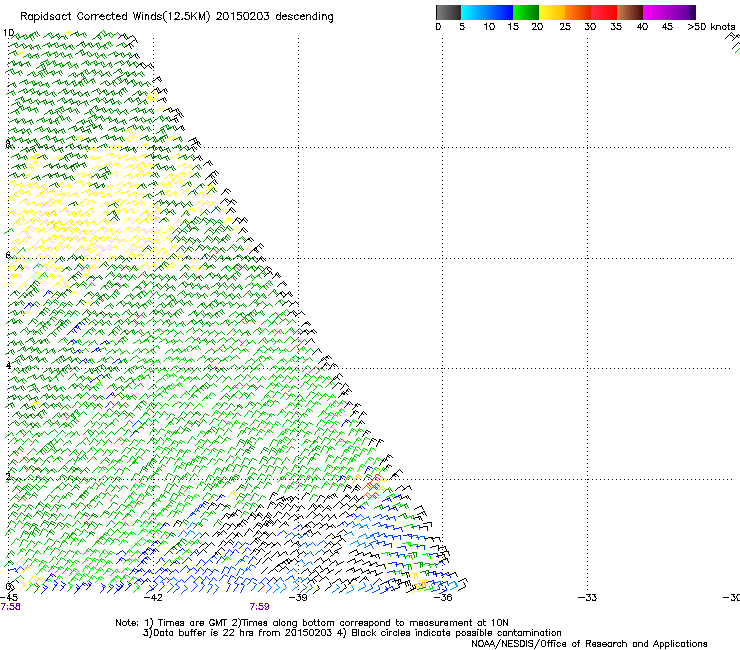Screen dimensions: 740x650
Task: Click the longitude label '-36'
Action: 442,598
